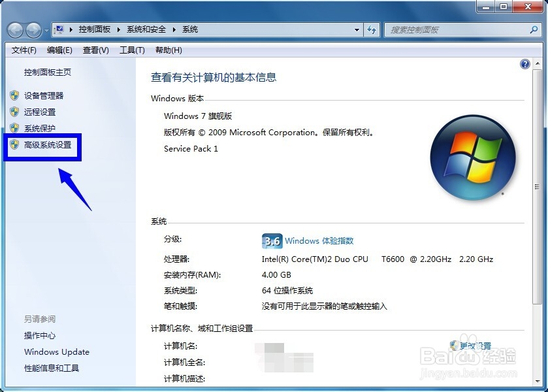The height and width of the screenshot is (392, 548).
Task: Expand arrow before 控制面板 in address bar
Action: (x=71, y=29)
